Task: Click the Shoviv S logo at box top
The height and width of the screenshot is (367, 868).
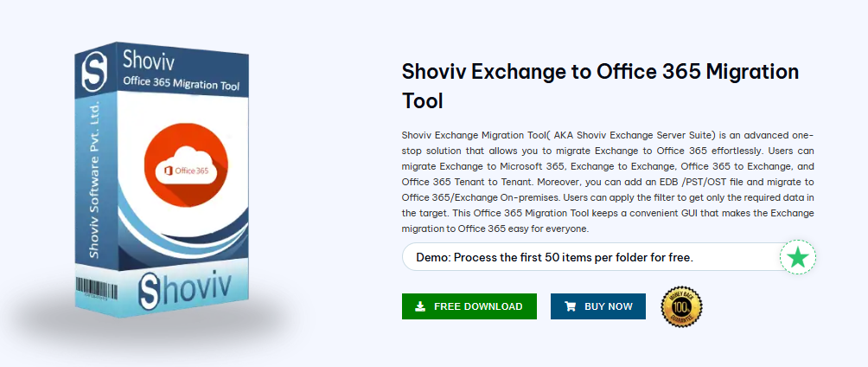Action: tap(94, 71)
